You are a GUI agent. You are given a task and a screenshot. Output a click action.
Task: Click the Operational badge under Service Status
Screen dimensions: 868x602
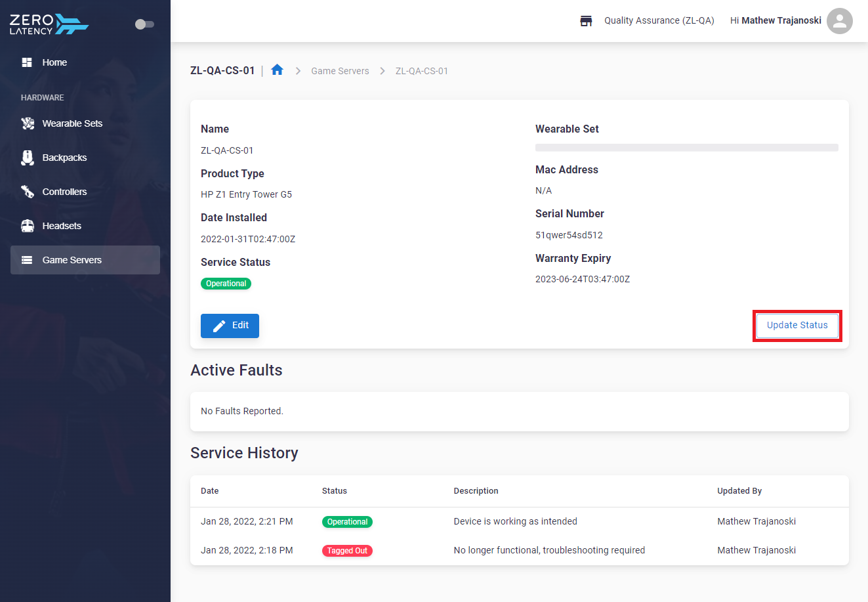point(226,284)
